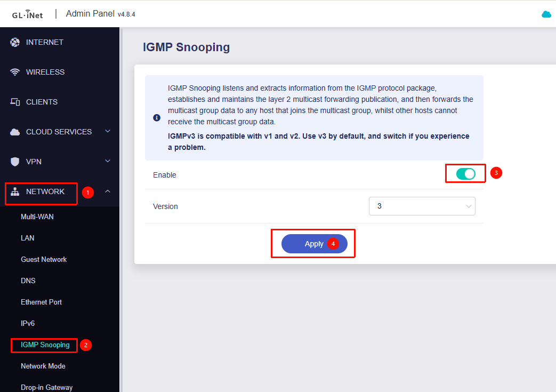Go to the Ethernet Port settings

coord(41,302)
